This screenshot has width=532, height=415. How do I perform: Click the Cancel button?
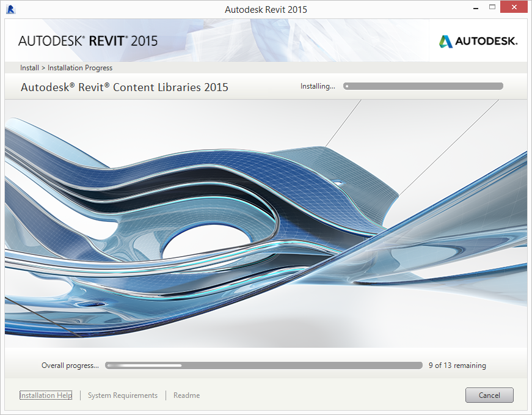pos(489,395)
